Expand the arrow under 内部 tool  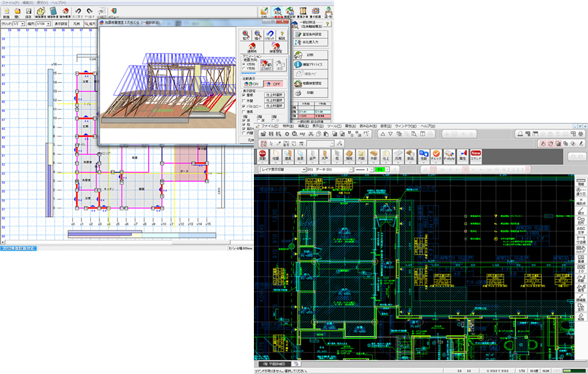pos(361,163)
